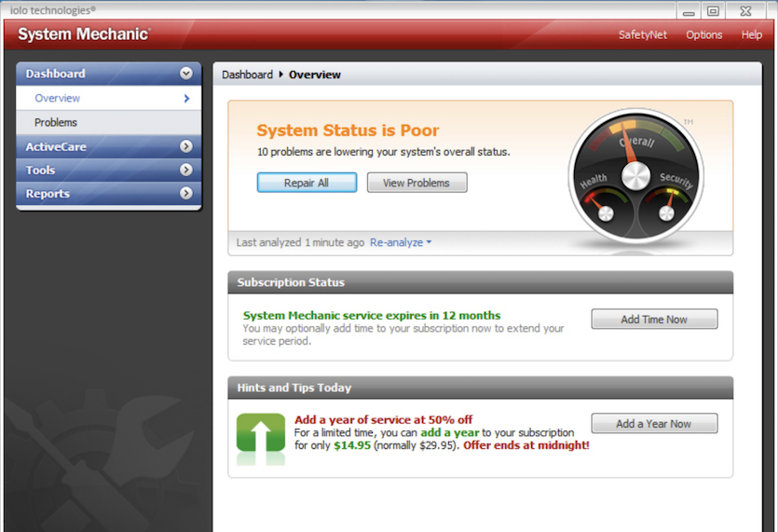Click the $14.95 price text
Viewport: 778px width, 532px height.
(352, 445)
